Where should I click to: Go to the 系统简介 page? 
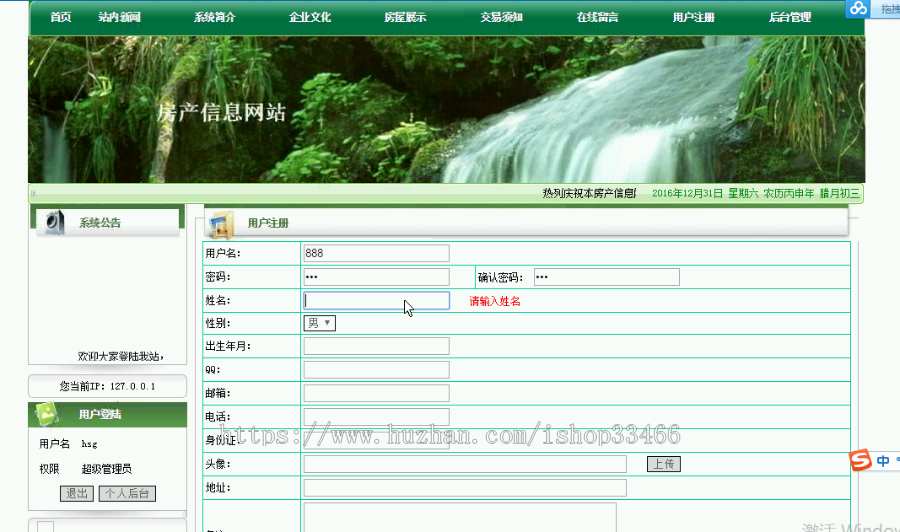point(214,17)
